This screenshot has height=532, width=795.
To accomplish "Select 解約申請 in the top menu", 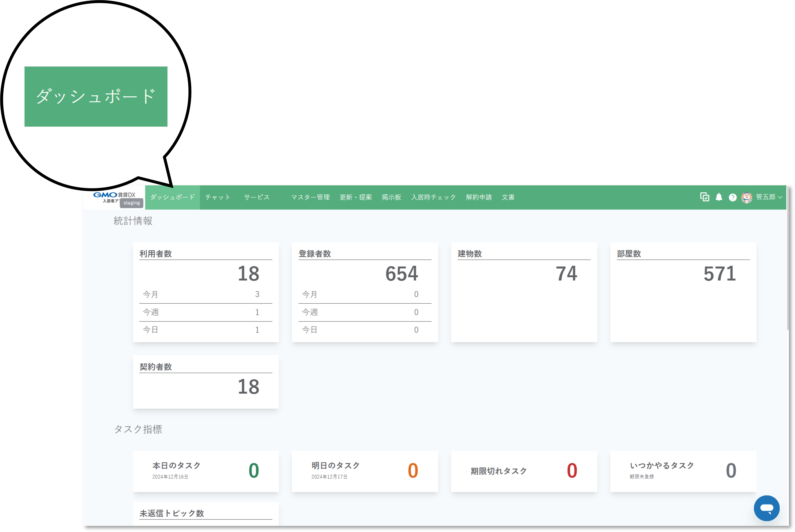I will coord(479,197).
